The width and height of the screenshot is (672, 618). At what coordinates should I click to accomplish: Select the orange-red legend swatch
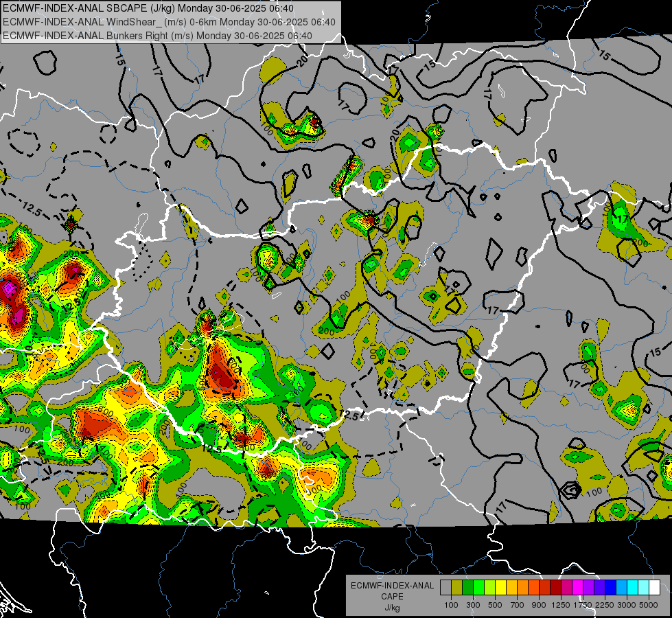click(533, 588)
